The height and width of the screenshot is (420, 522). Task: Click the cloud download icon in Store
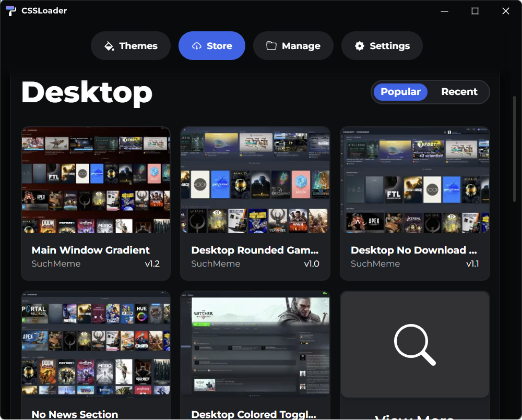(x=197, y=46)
